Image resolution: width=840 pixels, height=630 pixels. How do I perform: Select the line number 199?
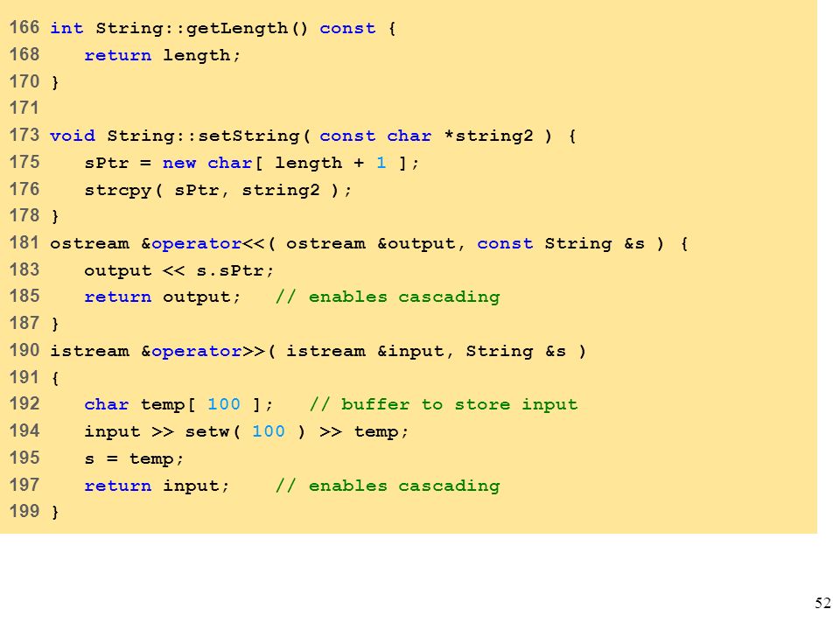[24, 511]
